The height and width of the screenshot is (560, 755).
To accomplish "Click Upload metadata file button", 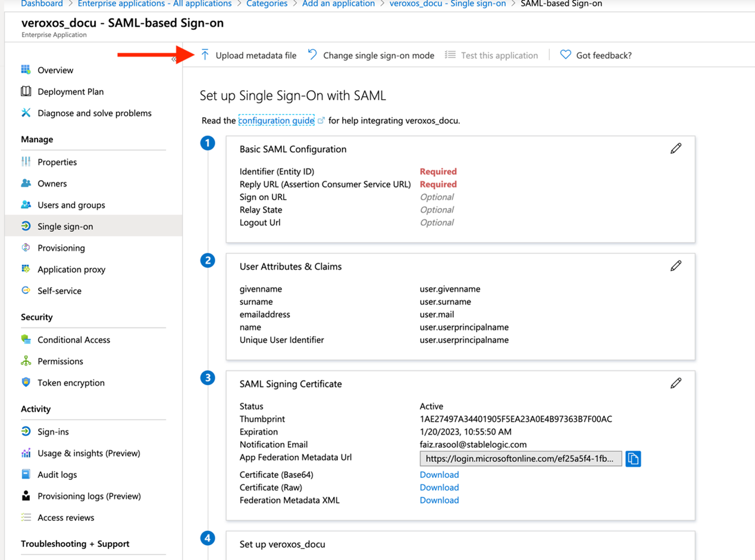I will click(249, 55).
